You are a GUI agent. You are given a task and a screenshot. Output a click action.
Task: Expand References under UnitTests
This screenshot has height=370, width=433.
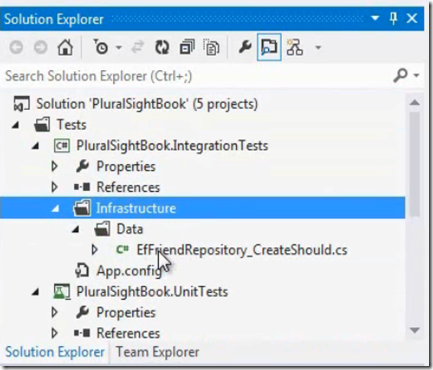55,333
